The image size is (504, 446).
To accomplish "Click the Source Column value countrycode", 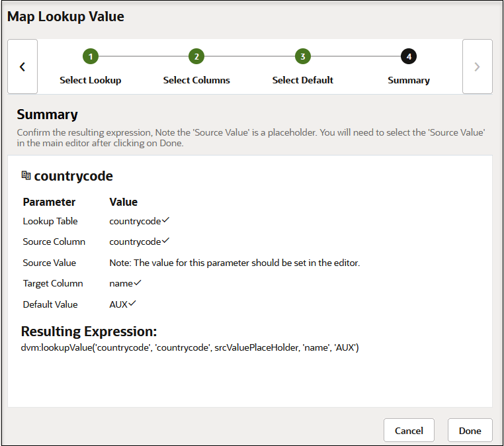I will point(135,242).
